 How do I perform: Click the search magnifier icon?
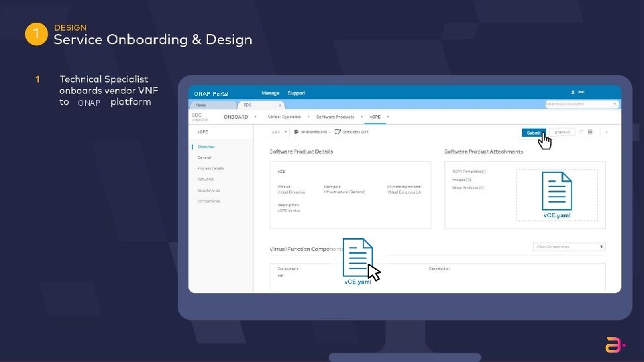(615, 105)
